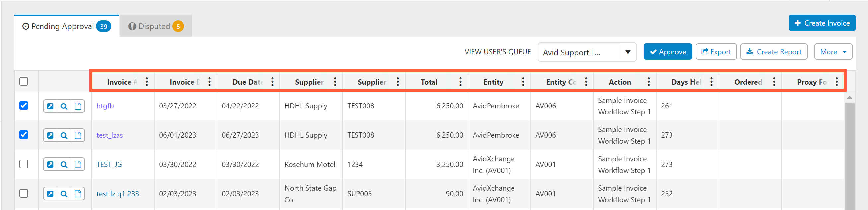868x210 pixels.
Task: Open htgfb invoice in new window icon
Action: [50, 106]
